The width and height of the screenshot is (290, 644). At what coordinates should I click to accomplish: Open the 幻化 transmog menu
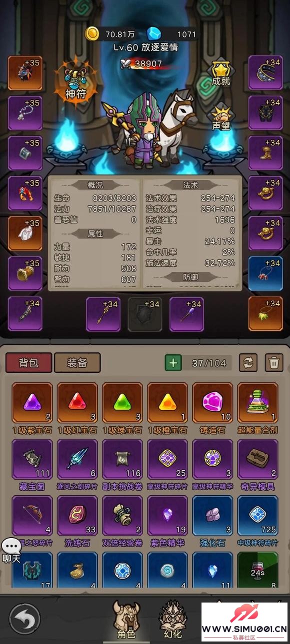tap(172, 620)
